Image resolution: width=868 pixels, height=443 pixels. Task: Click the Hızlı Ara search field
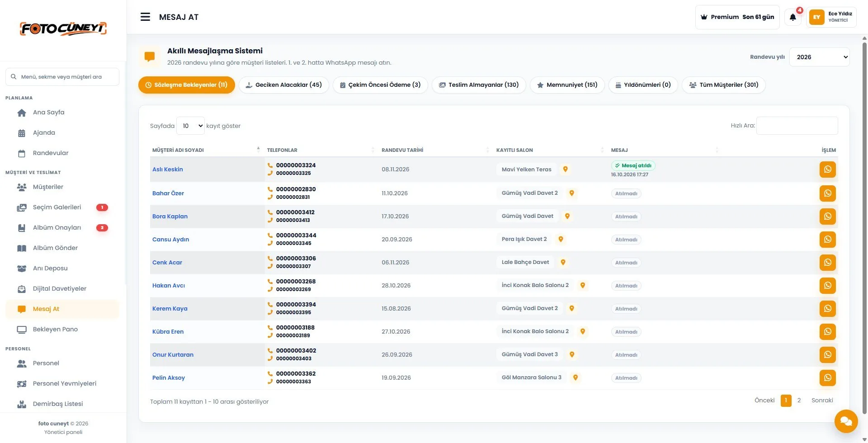point(797,126)
